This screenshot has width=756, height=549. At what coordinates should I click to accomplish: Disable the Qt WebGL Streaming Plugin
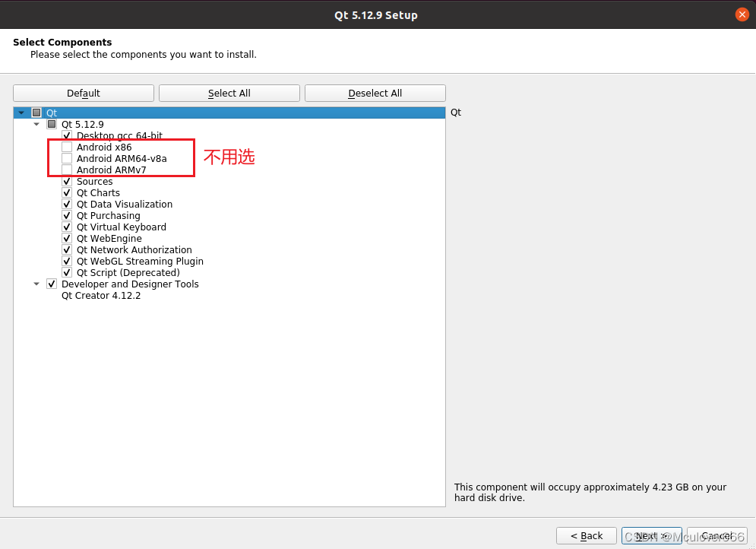[x=67, y=261]
